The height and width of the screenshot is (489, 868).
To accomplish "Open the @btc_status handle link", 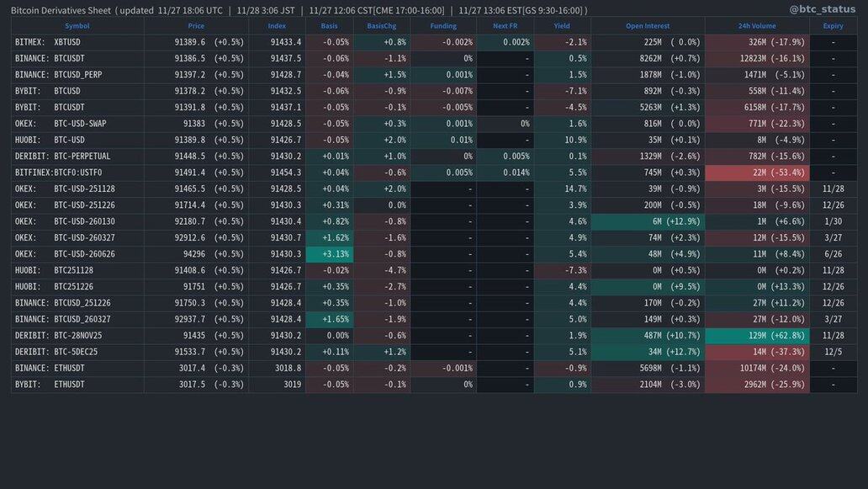I will point(822,9).
